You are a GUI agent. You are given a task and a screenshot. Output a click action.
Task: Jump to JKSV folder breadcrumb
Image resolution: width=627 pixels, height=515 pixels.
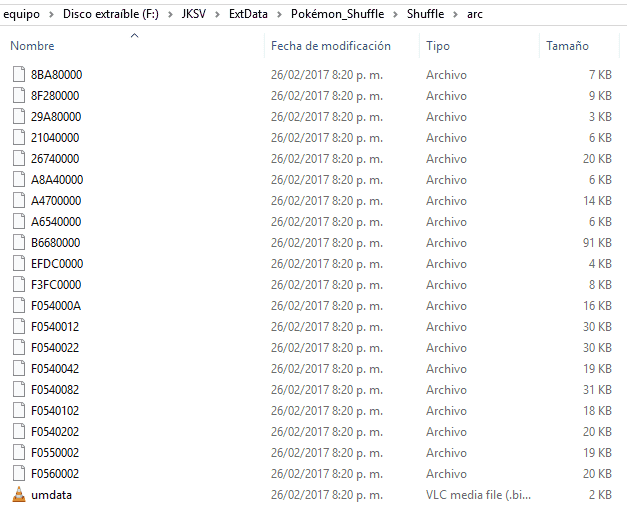coord(194,14)
